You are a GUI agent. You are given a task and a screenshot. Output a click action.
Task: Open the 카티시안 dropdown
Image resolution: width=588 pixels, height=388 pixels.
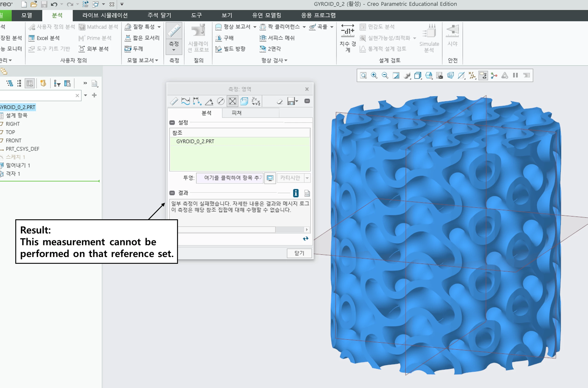pos(307,178)
